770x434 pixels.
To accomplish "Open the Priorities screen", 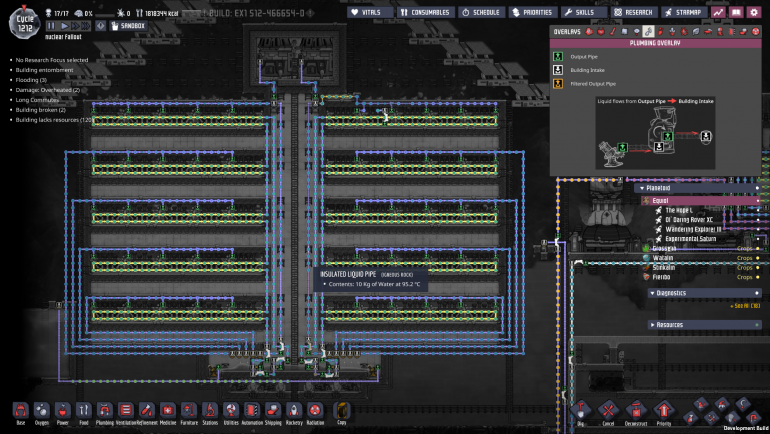I will [x=530, y=12].
